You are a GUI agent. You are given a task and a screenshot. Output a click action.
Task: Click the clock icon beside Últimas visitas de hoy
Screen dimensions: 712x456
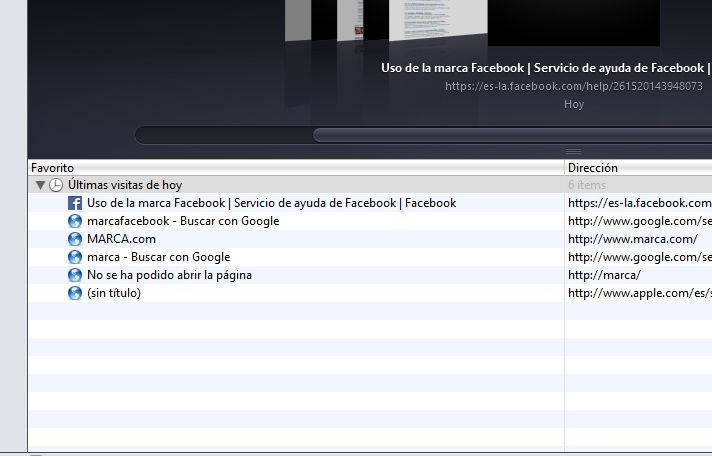click(56, 185)
